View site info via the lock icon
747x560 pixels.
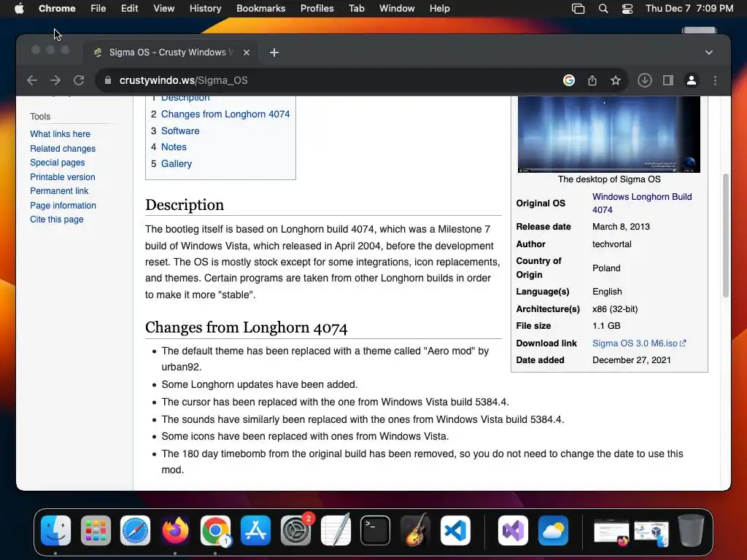point(108,80)
